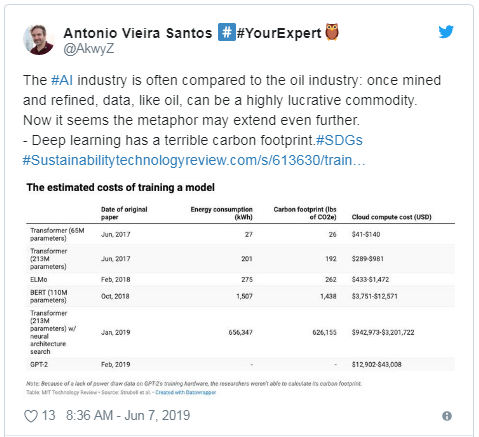
Task: Click the Created with Datawrapper link
Action: tap(186, 392)
